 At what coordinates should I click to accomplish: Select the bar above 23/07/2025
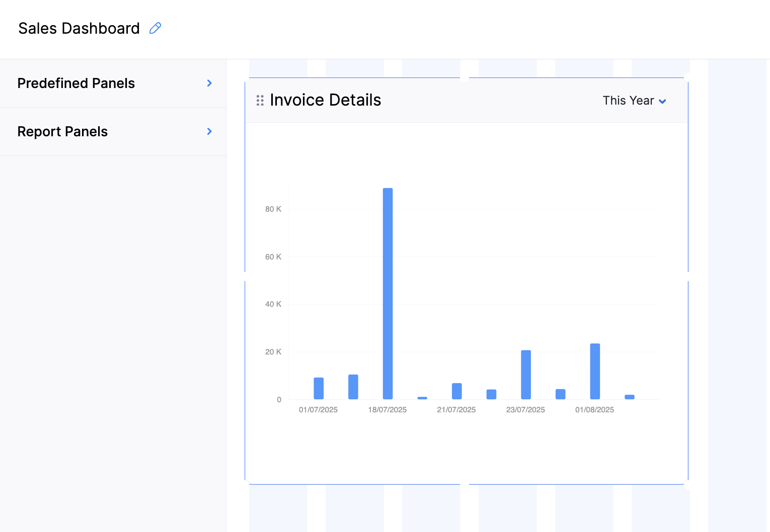pos(526,375)
